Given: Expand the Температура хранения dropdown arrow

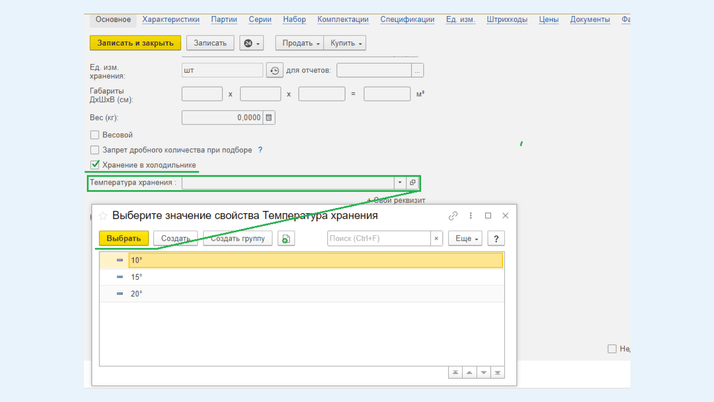Looking at the screenshot, I should [399, 183].
